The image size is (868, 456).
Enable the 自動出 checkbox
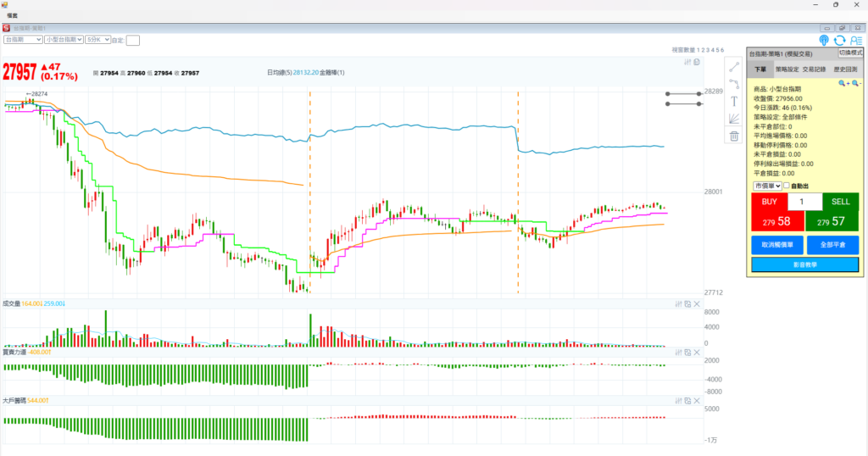[x=787, y=186]
